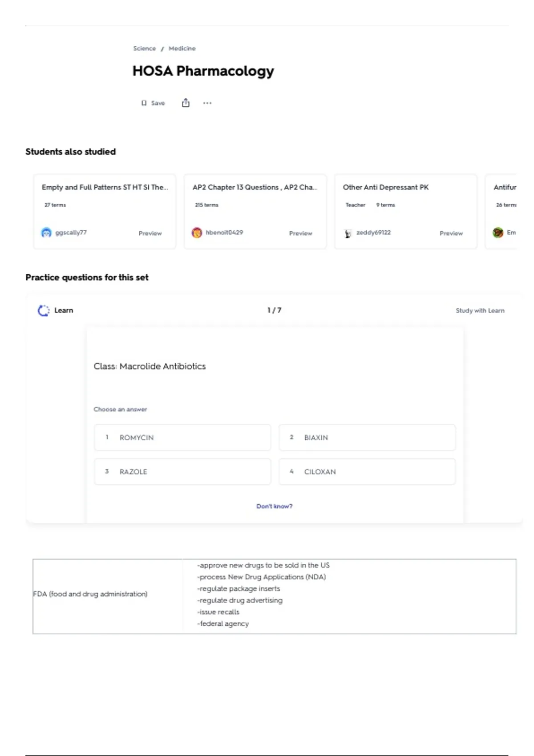Viewport: 534px width, 756px height.
Task: Preview the Other Anti Depressant PK set
Action: pyautogui.click(x=451, y=233)
